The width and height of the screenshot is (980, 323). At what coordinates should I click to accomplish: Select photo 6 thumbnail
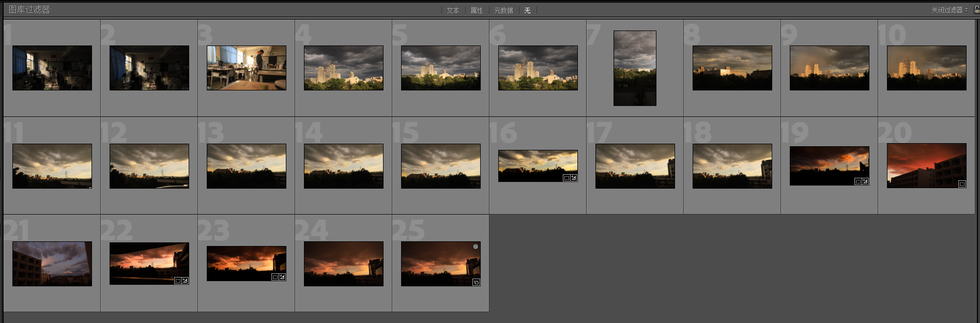(538, 68)
